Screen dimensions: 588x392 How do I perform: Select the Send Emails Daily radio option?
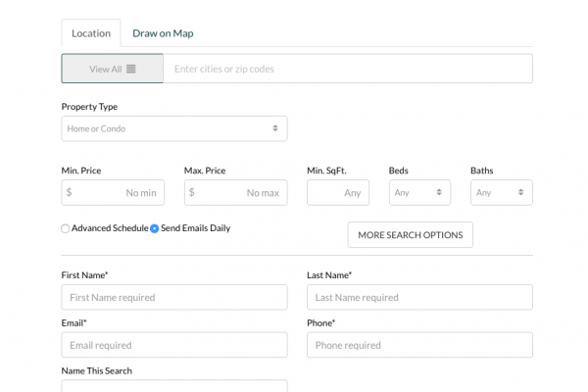point(155,228)
